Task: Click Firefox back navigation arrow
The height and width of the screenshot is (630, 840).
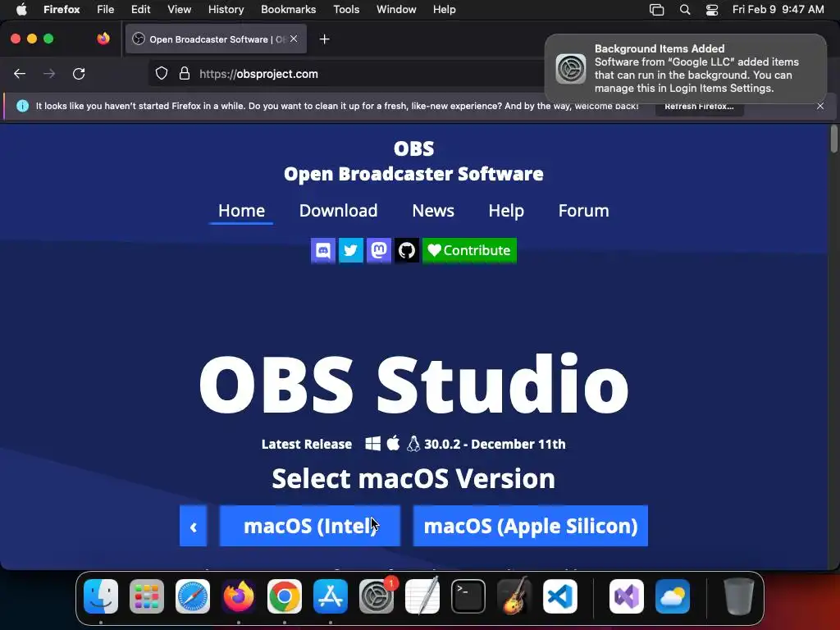Action: [20, 74]
